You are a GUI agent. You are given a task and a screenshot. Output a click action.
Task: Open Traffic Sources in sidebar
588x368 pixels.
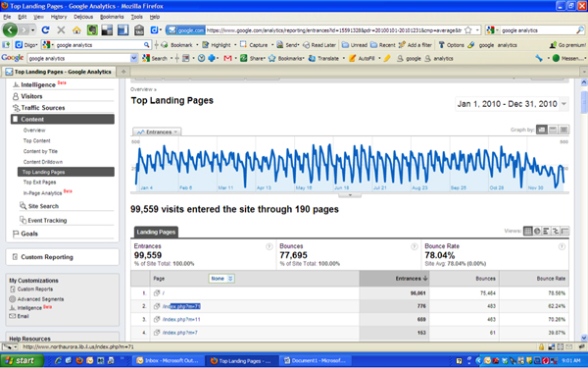(43, 108)
